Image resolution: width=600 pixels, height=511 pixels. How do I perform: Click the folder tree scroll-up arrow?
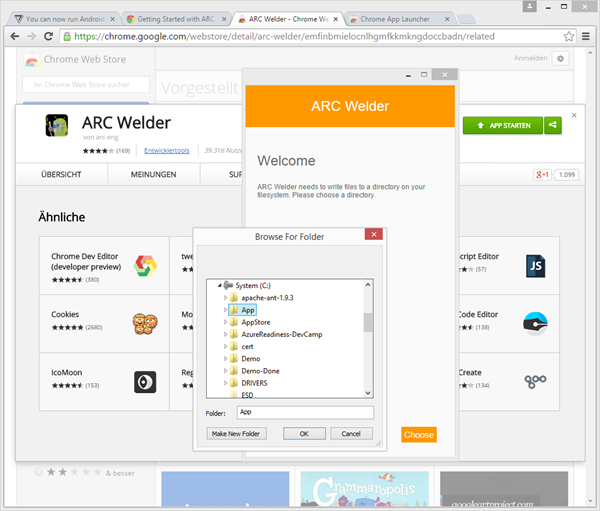pyautogui.click(x=368, y=284)
